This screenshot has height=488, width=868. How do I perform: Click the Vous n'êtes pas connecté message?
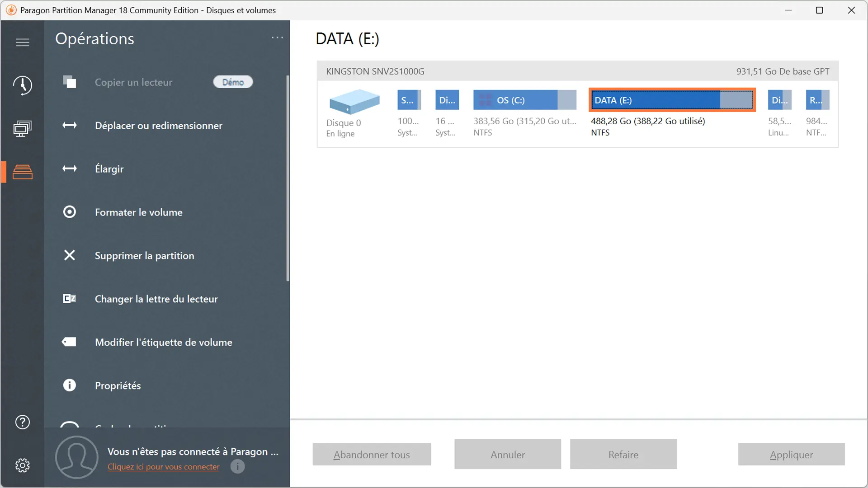pyautogui.click(x=193, y=451)
